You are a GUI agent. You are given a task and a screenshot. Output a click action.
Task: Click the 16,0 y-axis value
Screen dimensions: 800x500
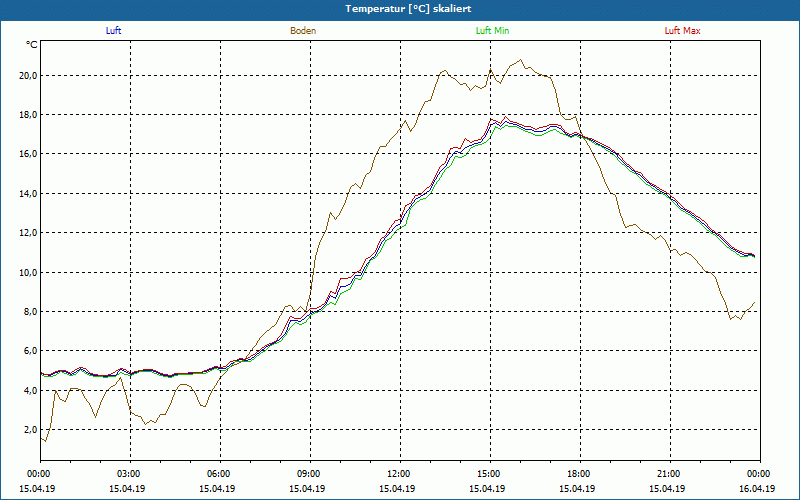point(29,154)
